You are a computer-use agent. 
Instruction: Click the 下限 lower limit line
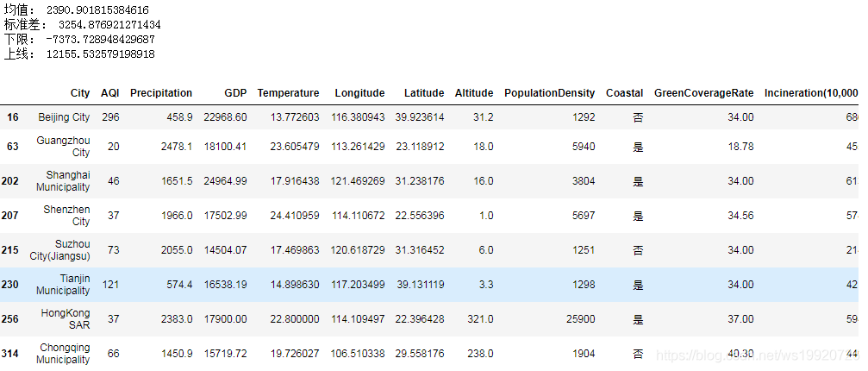pyautogui.click(x=79, y=40)
